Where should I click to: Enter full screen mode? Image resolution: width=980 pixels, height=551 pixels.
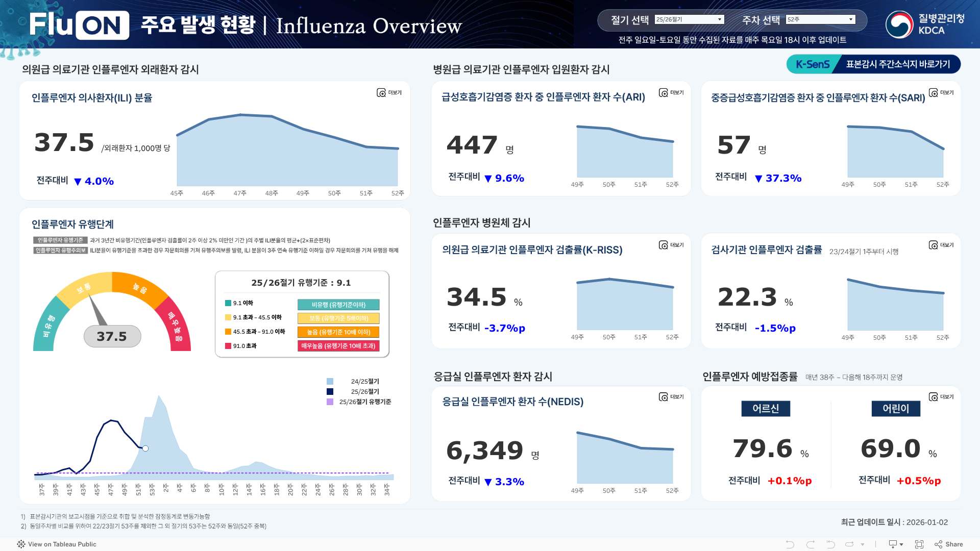click(919, 544)
